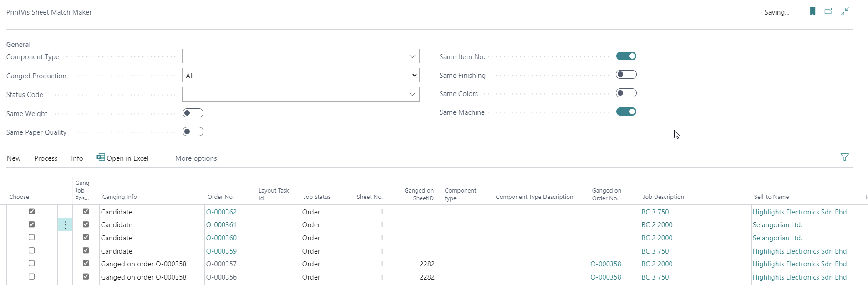The height and width of the screenshot is (285, 868).
Task: Tick Choose checkbox for order O-000360
Action: [31, 238]
